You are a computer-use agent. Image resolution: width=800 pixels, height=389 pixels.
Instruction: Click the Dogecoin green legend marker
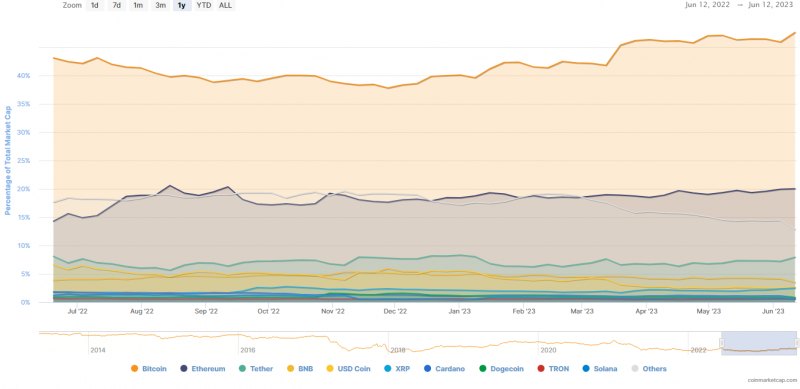[482, 369]
